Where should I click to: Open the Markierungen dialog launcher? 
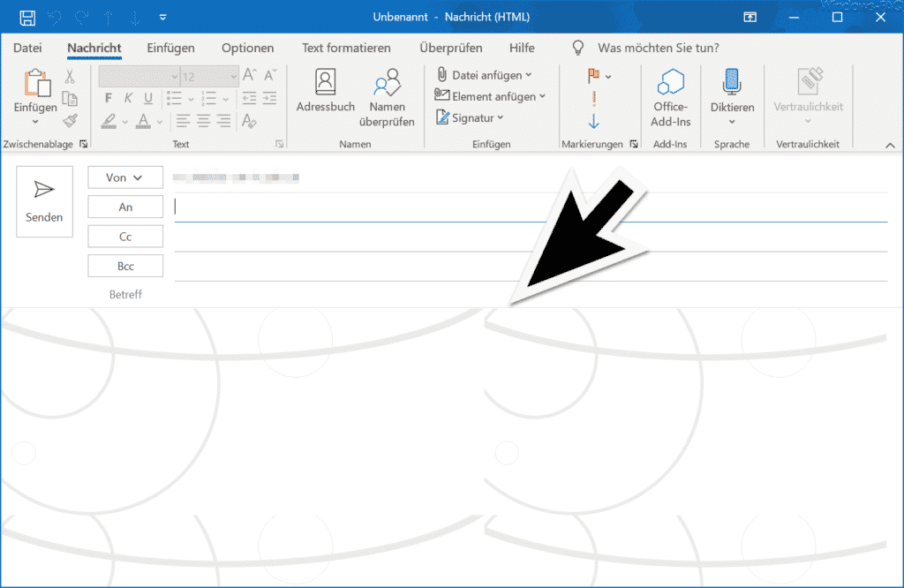point(634,144)
